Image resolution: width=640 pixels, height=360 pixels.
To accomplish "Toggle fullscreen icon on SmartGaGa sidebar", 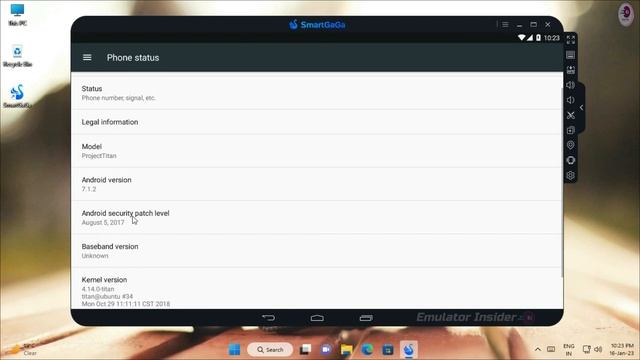I will [x=571, y=40].
